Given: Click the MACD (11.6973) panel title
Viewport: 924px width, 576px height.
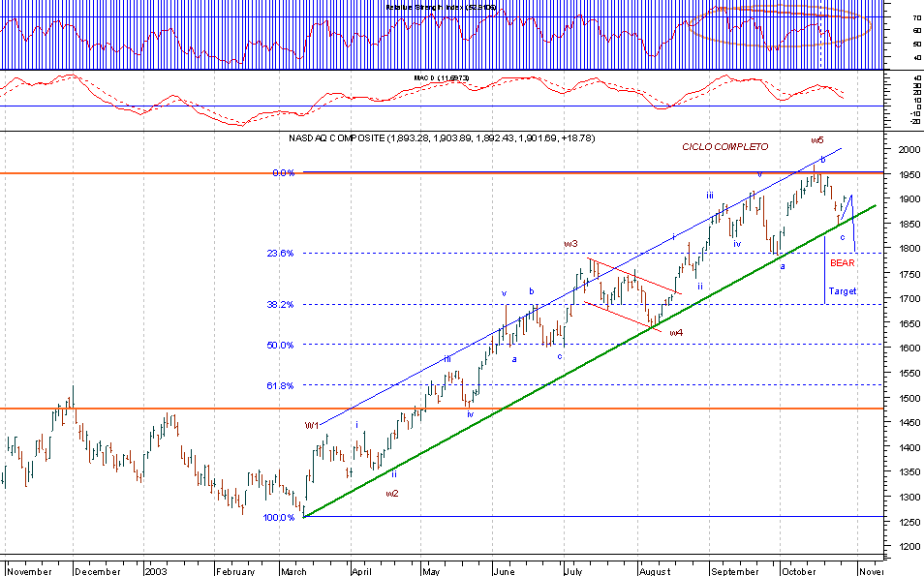Looking at the screenshot, I should (442, 77).
